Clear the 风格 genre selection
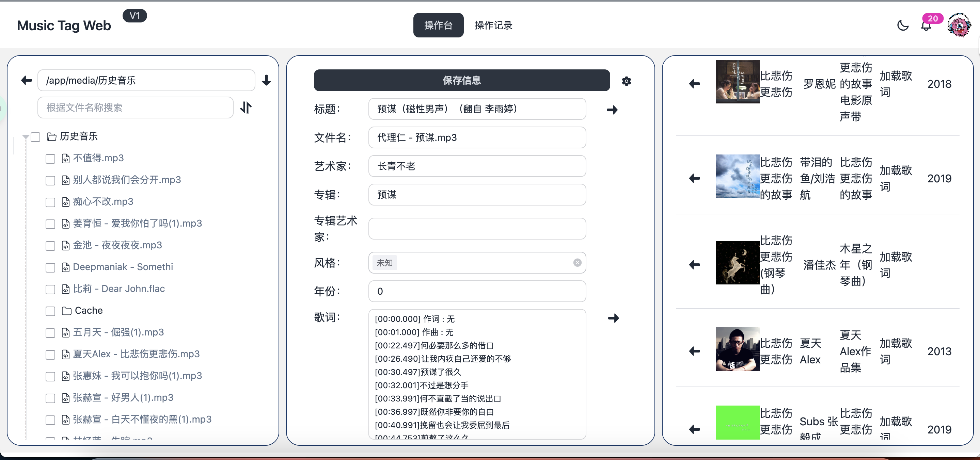The image size is (980, 460). tap(577, 263)
